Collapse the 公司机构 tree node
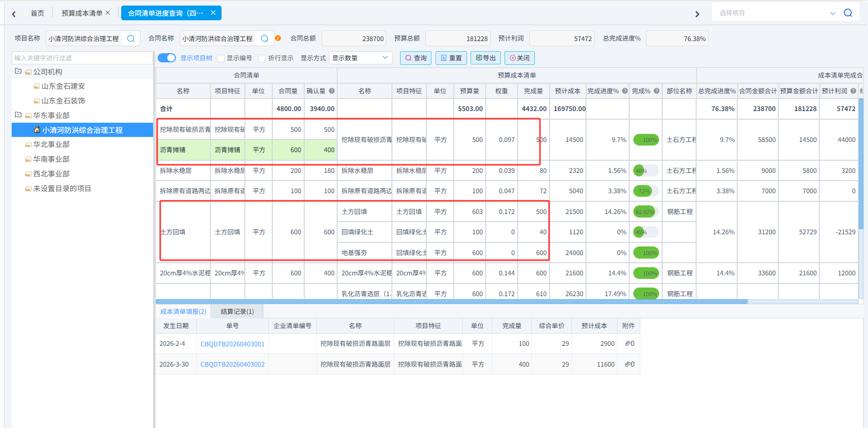The height and width of the screenshot is (428, 868). click(18, 72)
